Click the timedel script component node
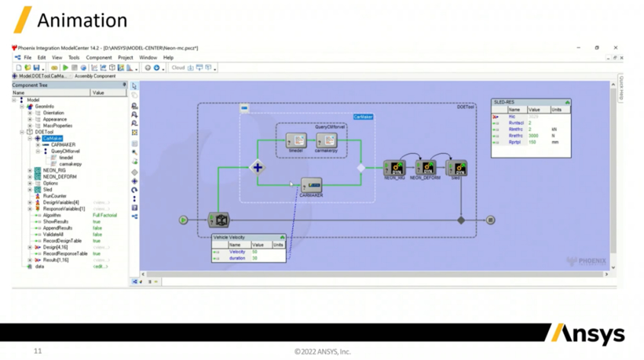Image resolution: width=644 pixels, height=360 pixels. [x=296, y=140]
